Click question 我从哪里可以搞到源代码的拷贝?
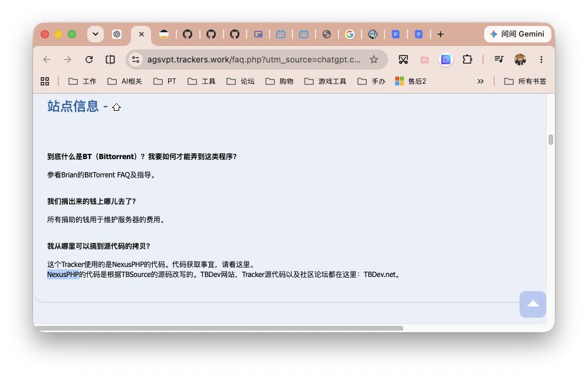Screen dimensions: 588x376 (98, 246)
